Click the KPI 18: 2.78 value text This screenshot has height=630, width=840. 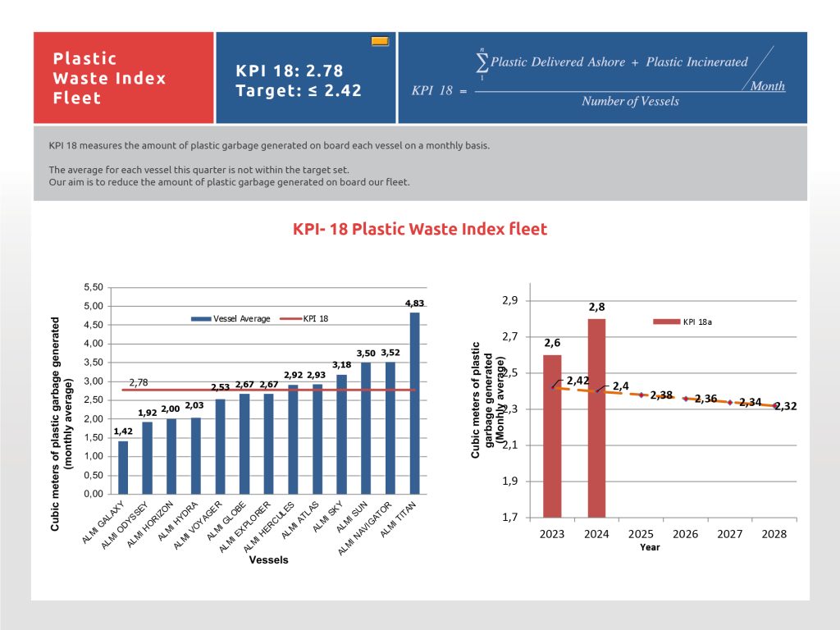click(x=289, y=71)
